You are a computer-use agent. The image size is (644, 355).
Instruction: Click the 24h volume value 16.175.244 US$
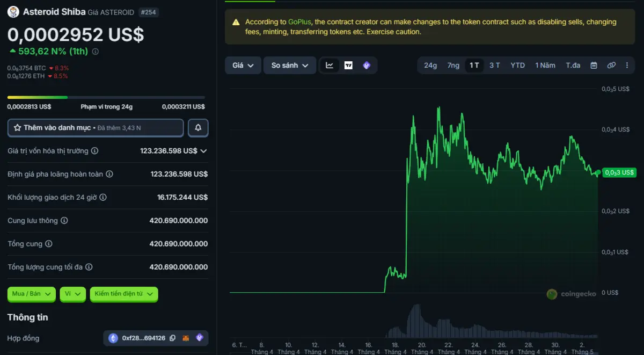click(182, 197)
